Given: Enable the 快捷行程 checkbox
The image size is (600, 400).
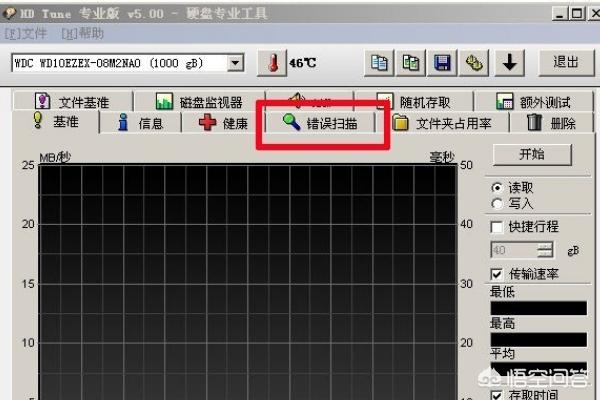Looking at the screenshot, I should 497,227.
